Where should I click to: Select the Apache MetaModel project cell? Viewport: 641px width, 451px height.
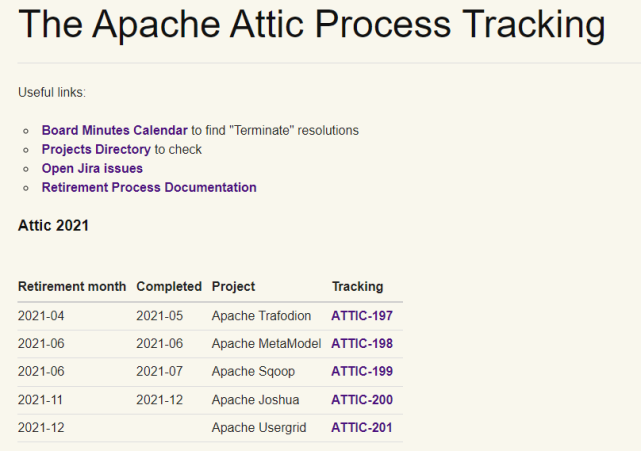(266, 344)
